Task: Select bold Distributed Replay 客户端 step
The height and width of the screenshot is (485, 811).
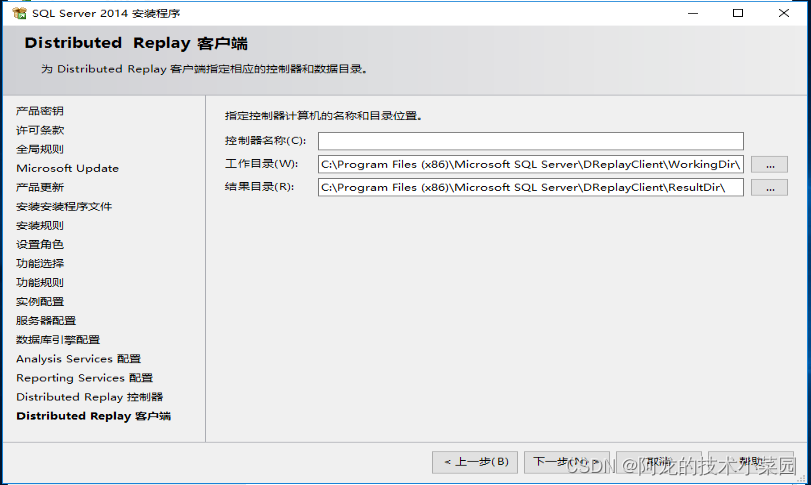Action: (x=94, y=416)
